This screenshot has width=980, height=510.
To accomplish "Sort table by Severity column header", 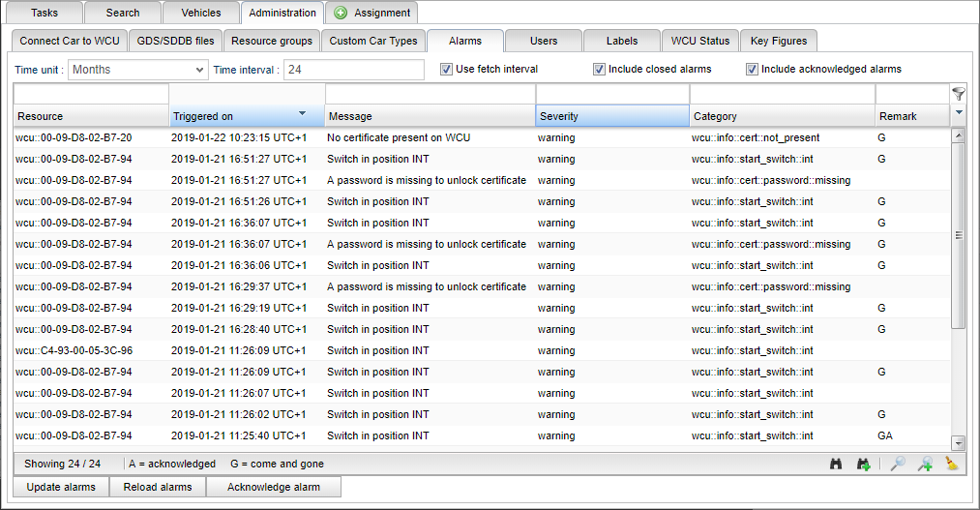I will click(611, 116).
